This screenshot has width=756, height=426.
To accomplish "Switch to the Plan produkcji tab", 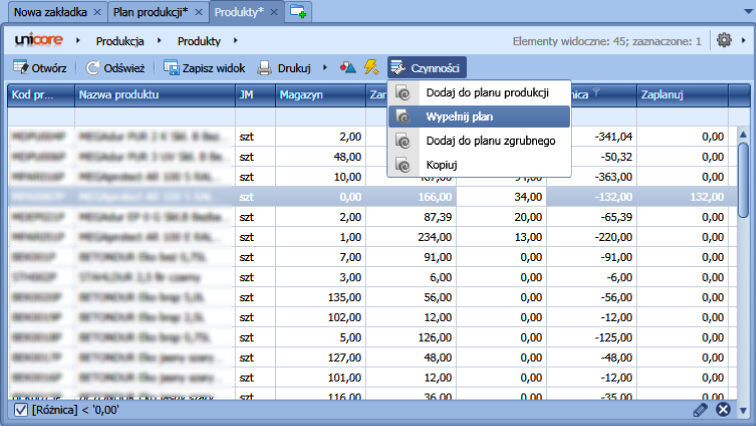I will [150, 12].
